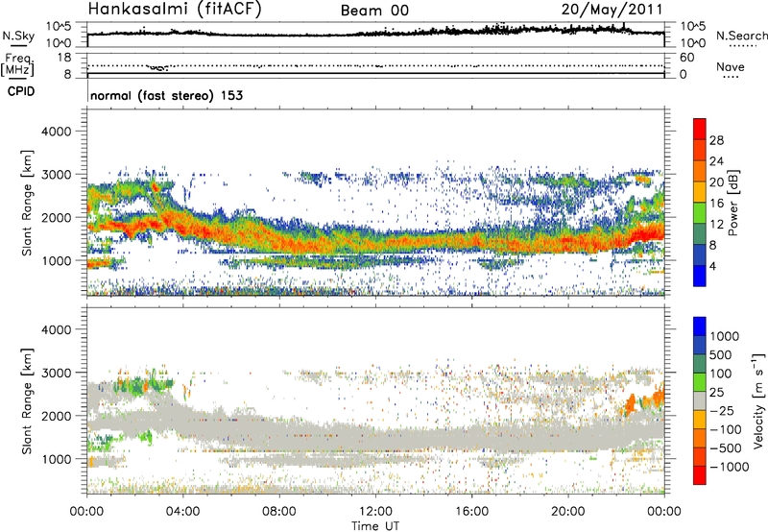
Task: Click the '12:00' time axis label
Action: pyautogui.click(x=375, y=512)
